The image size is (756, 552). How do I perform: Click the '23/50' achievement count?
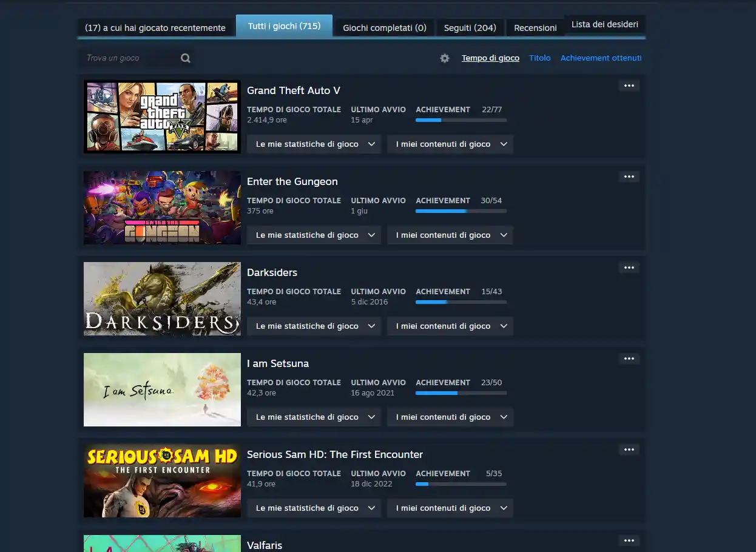pos(491,383)
